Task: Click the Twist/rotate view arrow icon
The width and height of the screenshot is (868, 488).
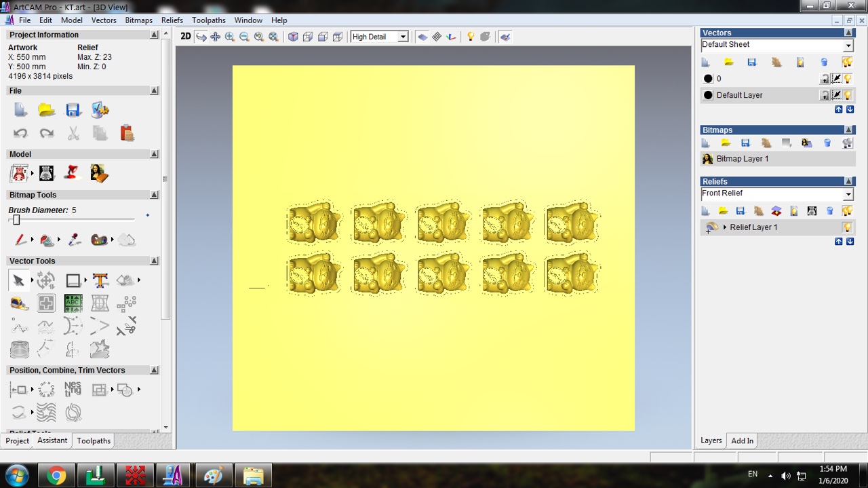Action: (201, 37)
